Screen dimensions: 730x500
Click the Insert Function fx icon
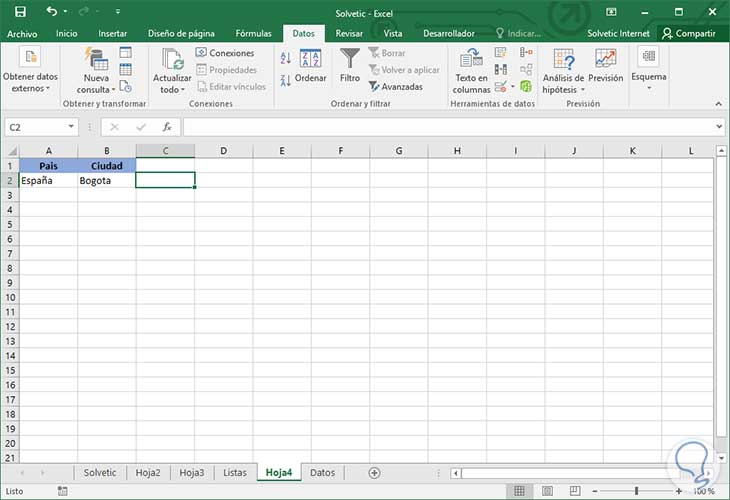(x=167, y=127)
